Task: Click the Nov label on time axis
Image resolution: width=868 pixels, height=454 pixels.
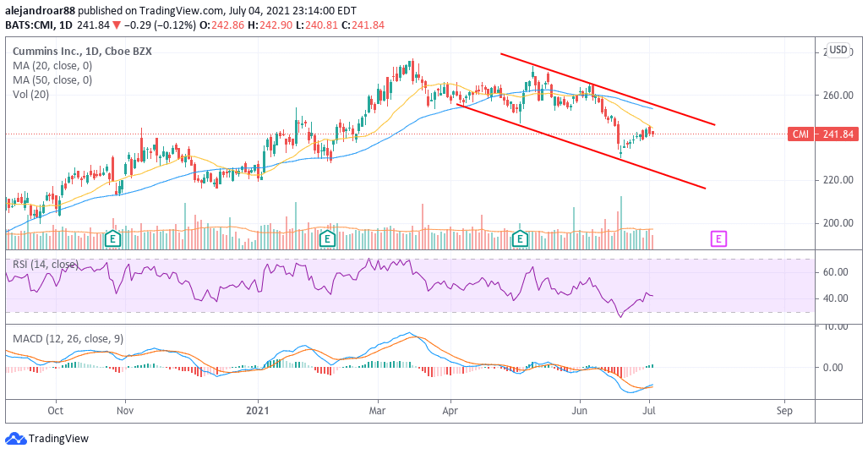Action: [x=126, y=411]
